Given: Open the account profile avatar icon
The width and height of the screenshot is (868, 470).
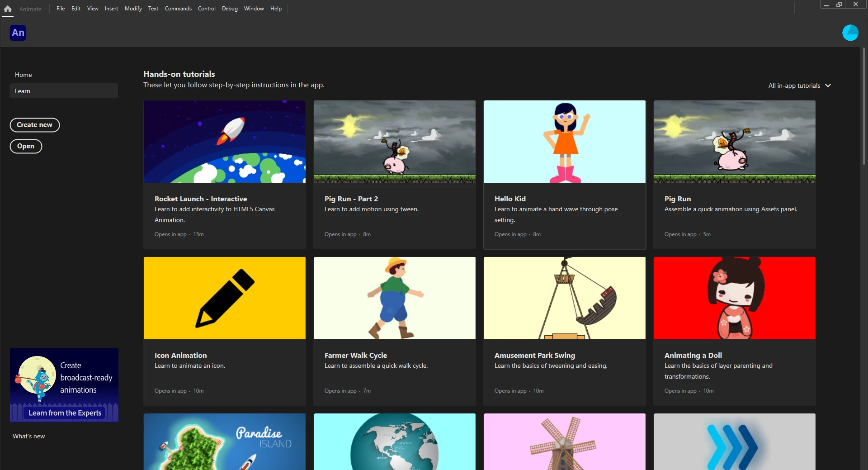Looking at the screenshot, I should (850, 33).
